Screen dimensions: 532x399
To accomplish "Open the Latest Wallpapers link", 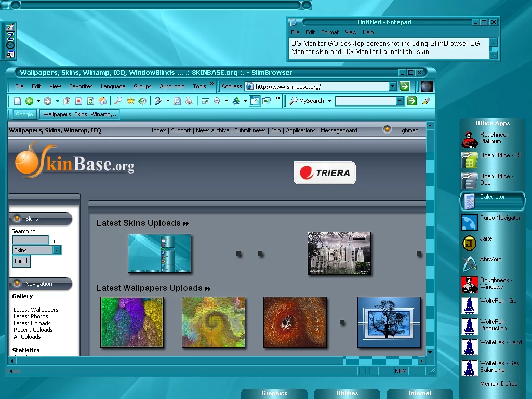I will [x=36, y=310].
